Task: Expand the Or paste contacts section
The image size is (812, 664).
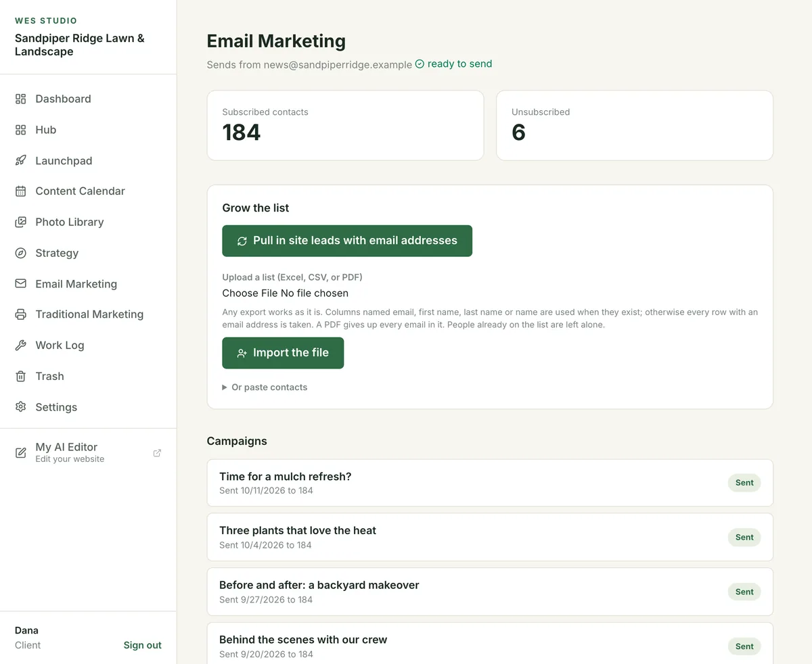Action: (x=265, y=387)
